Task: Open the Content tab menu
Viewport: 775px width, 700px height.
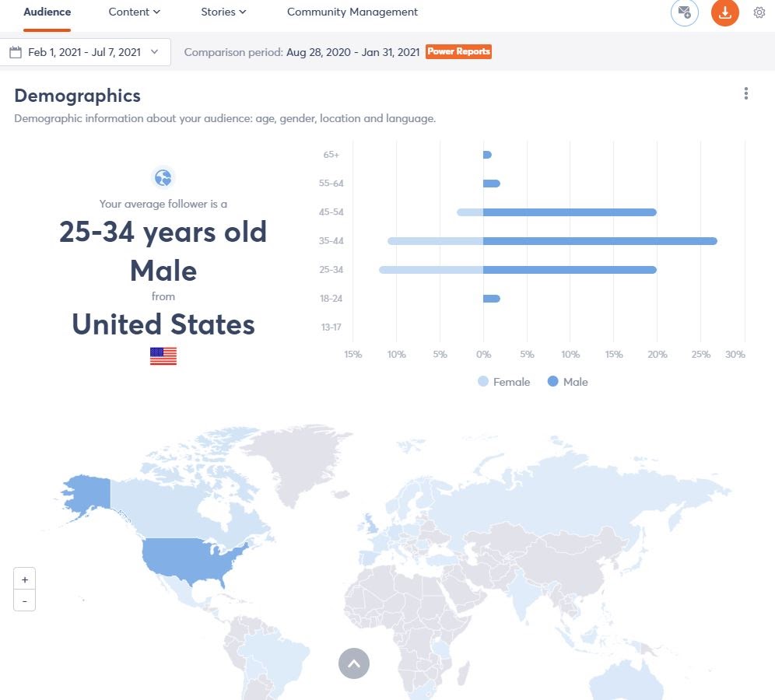Action: click(x=134, y=12)
